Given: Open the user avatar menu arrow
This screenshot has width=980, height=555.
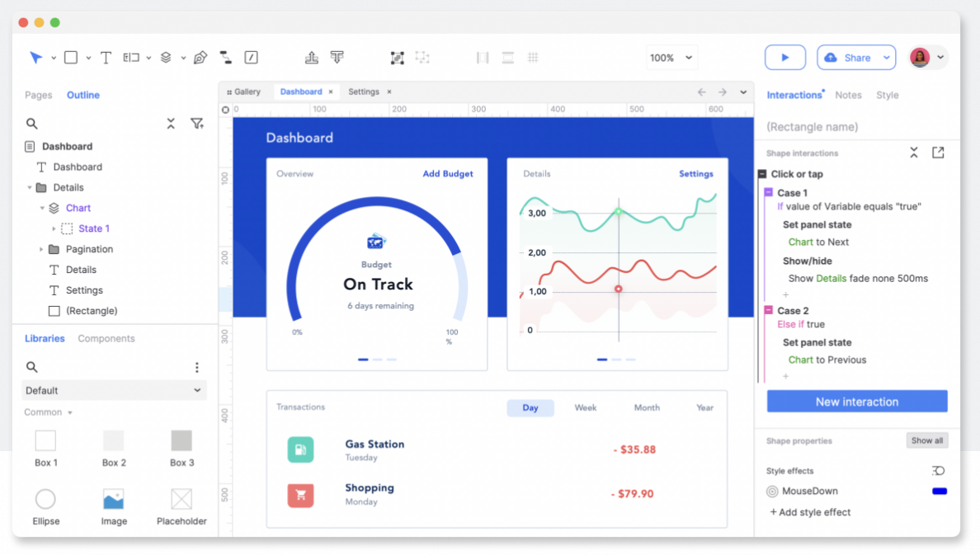Looking at the screenshot, I should pyautogui.click(x=940, y=58).
